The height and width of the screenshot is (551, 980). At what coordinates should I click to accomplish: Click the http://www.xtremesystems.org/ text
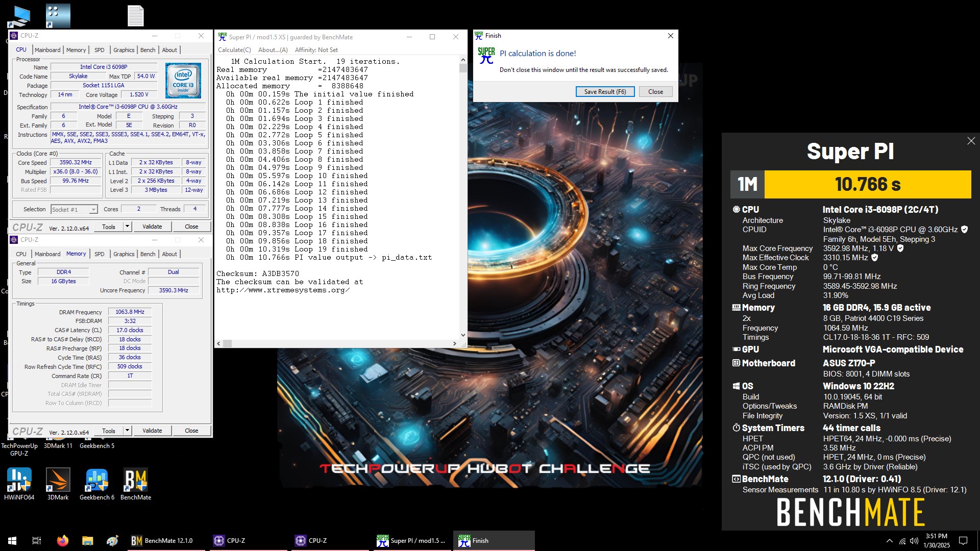(x=283, y=290)
